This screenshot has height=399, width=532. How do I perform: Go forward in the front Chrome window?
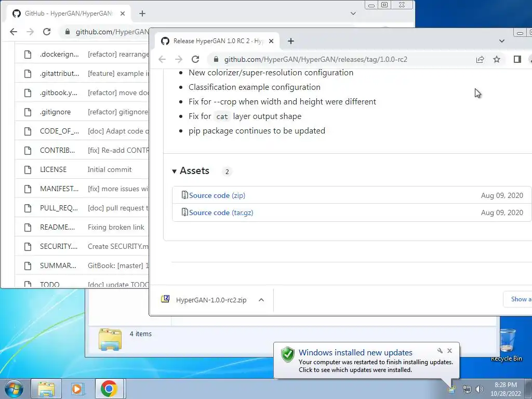pyautogui.click(x=179, y=59)
